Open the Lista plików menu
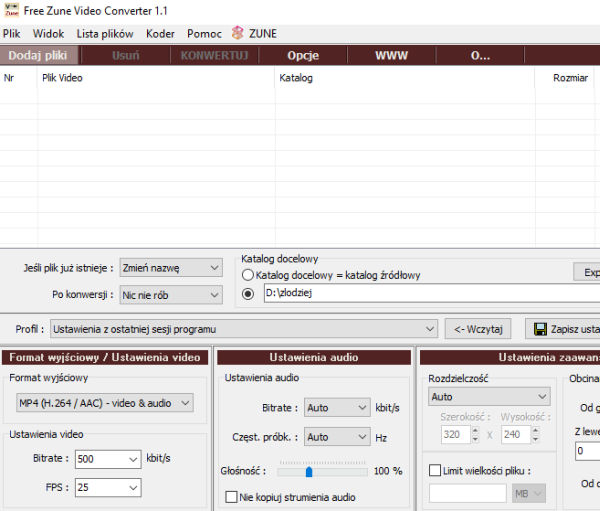Image resolution: width=600 pixels, height=511 pixels. pyautogui.click(x=105, y=34)
